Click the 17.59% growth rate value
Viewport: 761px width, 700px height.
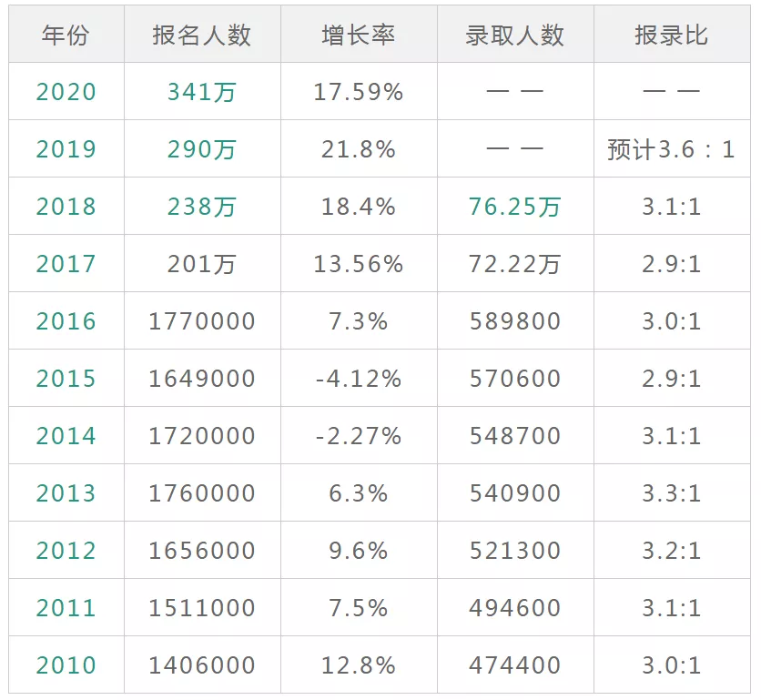tap(359, 92)
